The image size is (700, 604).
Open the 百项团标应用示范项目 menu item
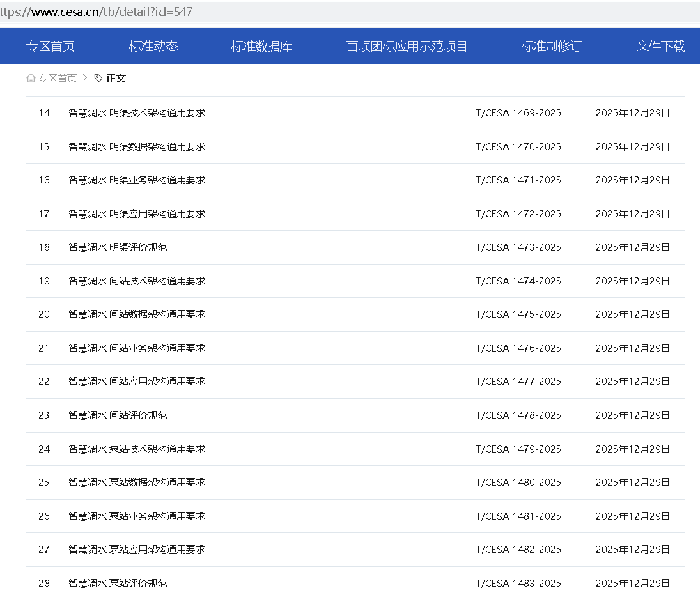405,46
